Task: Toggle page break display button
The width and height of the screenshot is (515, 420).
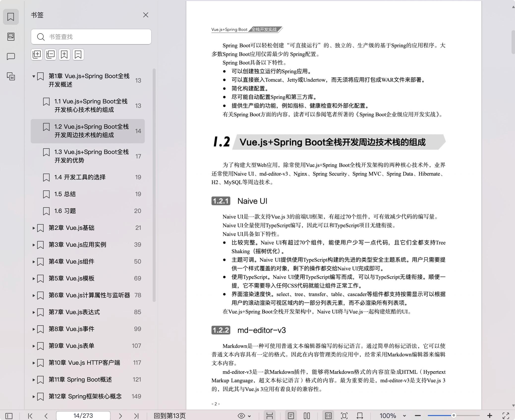Action: [270, 416]
